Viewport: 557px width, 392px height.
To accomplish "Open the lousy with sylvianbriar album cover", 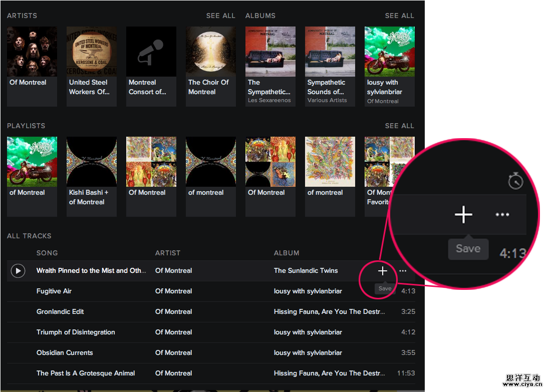I will pos(389,52).
